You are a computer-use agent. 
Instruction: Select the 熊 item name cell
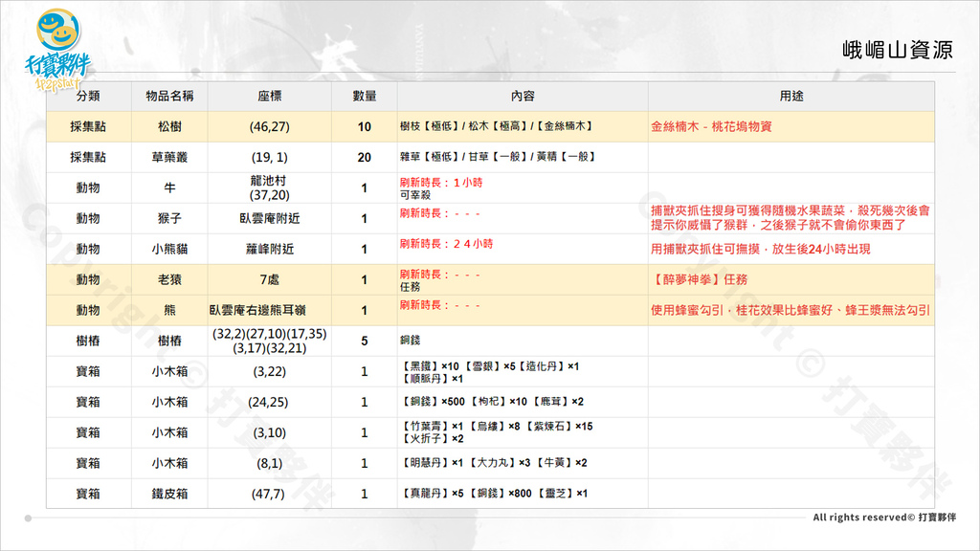[169, 311]
